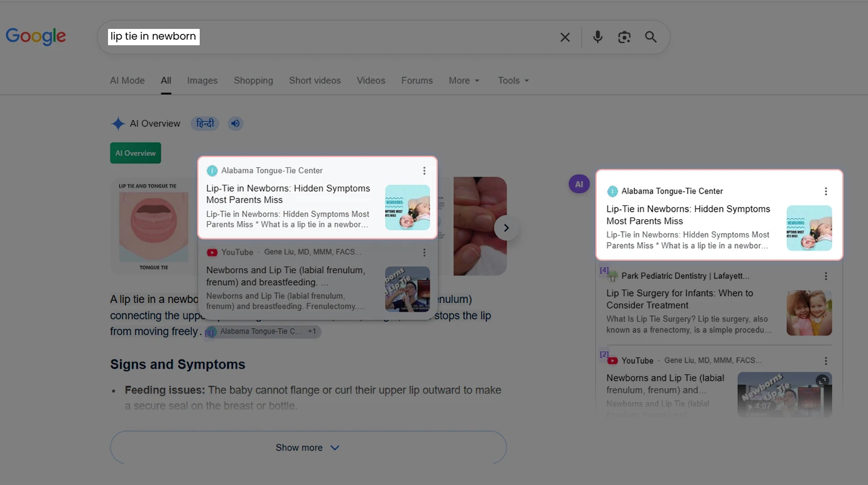Click the YouTube logo in the sidebar card
Viewport: 868px width, 485px height.
(x=612, y=361)
